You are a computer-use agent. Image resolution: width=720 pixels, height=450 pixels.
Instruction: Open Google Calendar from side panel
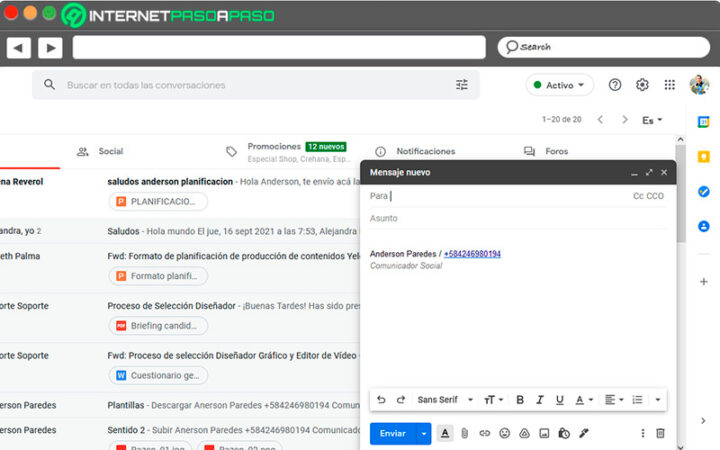click(704, 122)
